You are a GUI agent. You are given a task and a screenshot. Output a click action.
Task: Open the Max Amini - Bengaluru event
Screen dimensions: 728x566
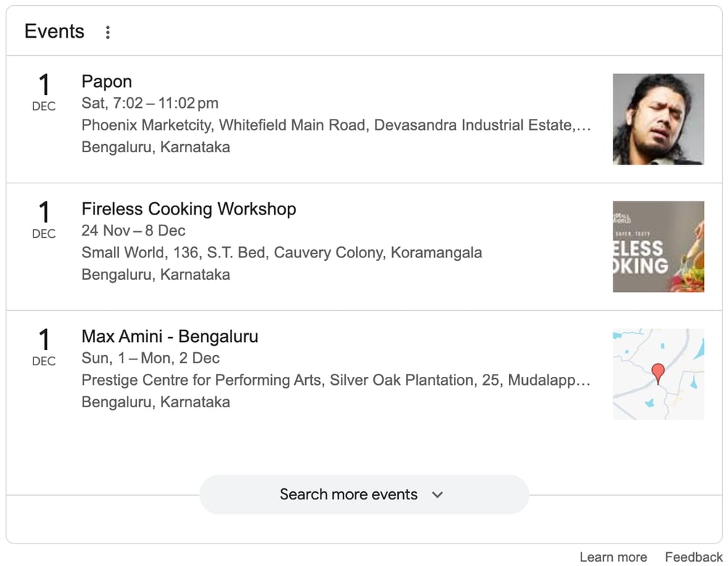click(170, 336)
